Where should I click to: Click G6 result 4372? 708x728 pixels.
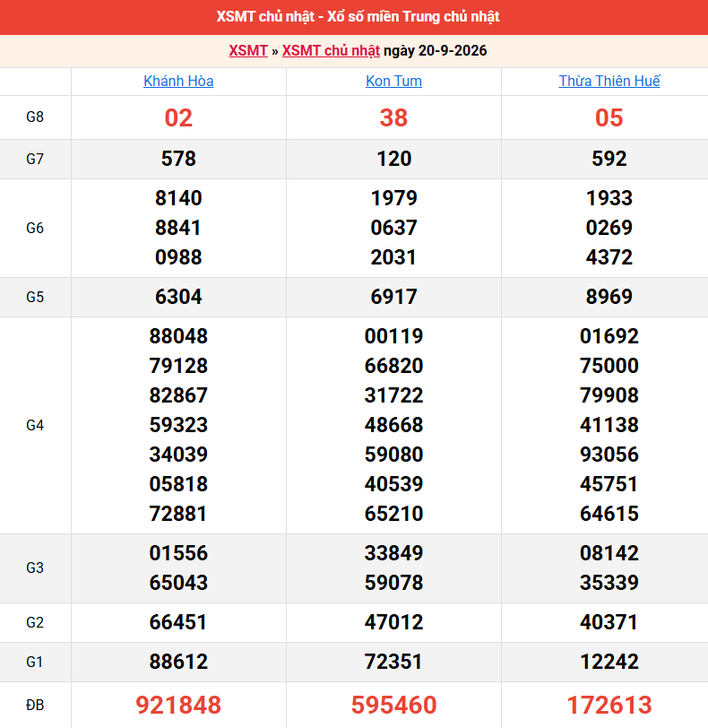point(609,257)
